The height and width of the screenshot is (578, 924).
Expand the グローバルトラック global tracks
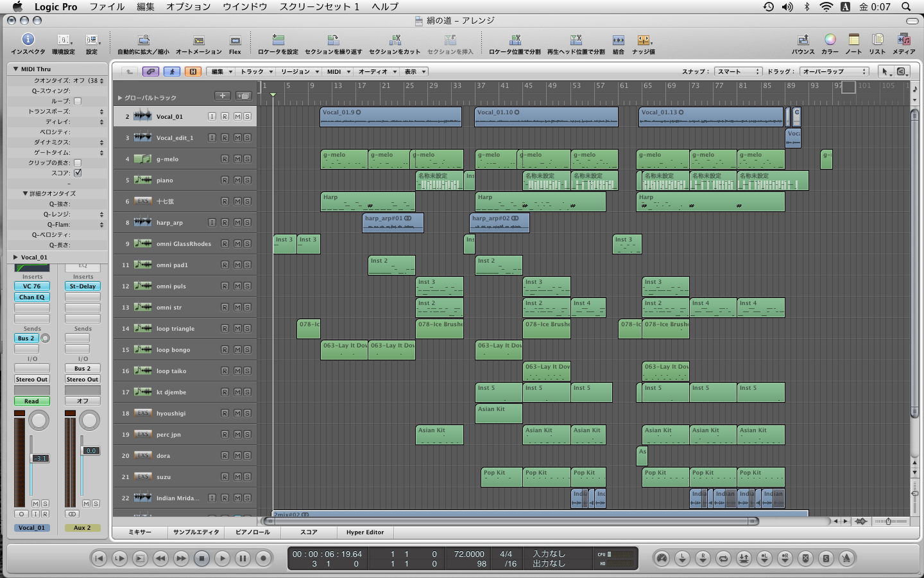pyautogui.click(x=120, y=98)
